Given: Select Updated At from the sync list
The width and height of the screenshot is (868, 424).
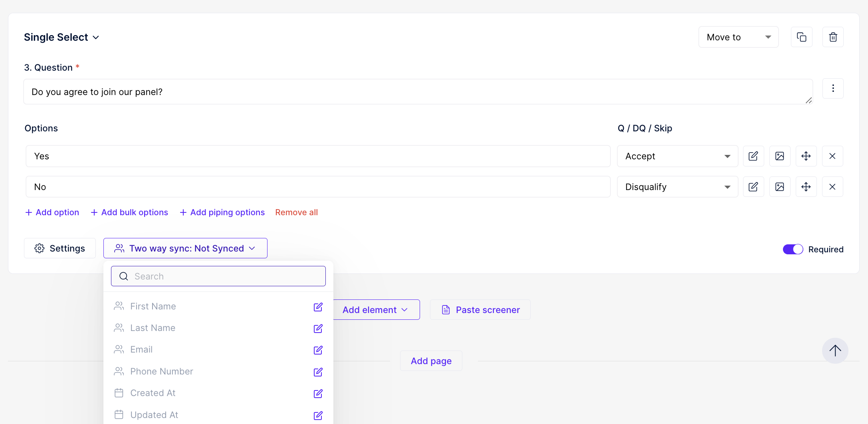Looking at the screenshot, I should pyautogui.click(x=218, y=415).
